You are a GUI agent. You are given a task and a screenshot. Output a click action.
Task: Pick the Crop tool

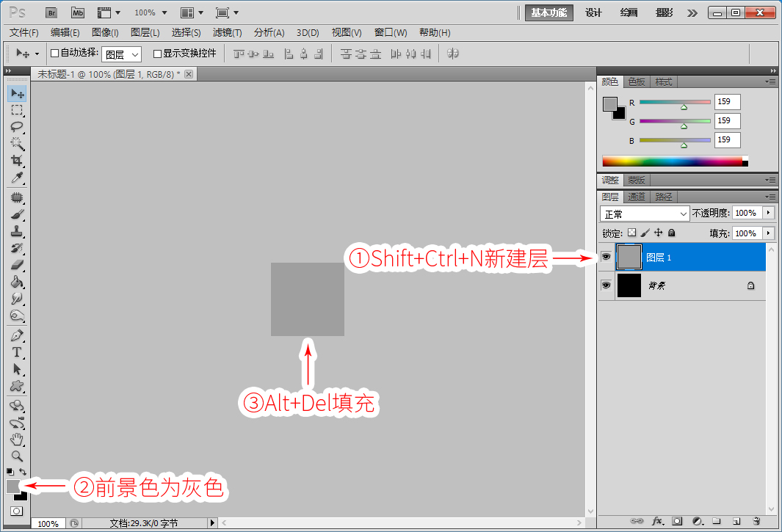click(17, 161)
